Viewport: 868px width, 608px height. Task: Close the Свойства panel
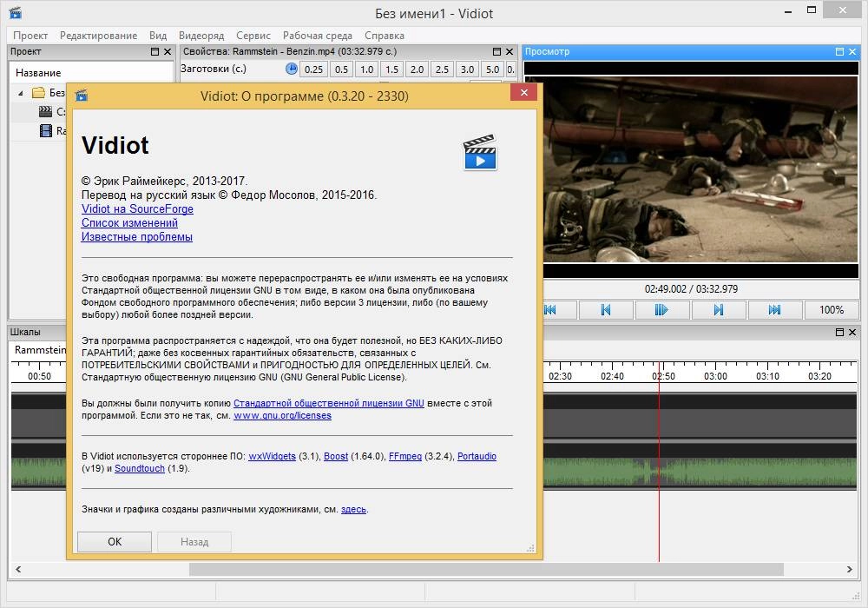coord(510,51)
